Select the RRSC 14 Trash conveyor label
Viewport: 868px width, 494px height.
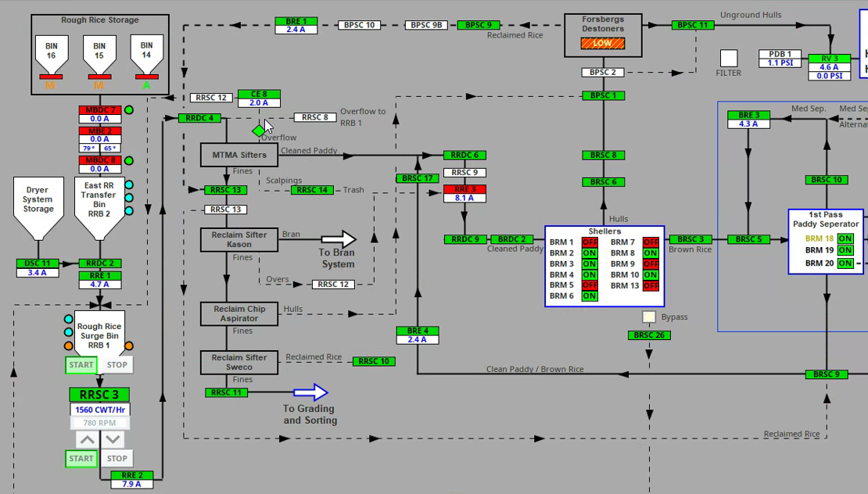(x=312, y=190)
